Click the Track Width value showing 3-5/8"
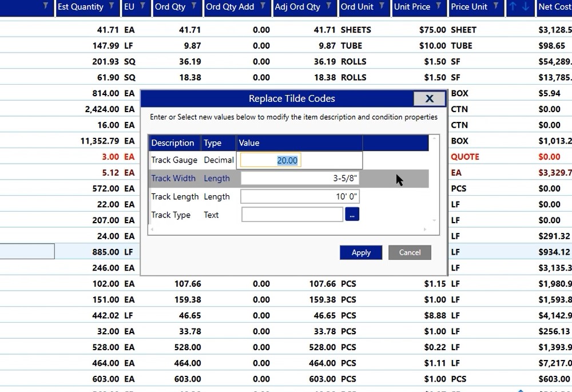572x392 pixels. click(300, 178)
